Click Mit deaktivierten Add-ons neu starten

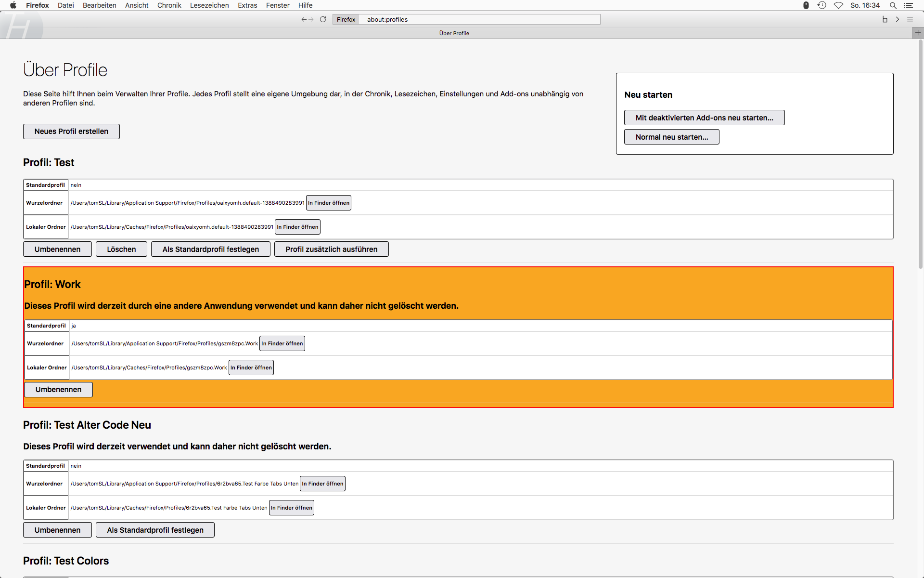click(704, 118)
